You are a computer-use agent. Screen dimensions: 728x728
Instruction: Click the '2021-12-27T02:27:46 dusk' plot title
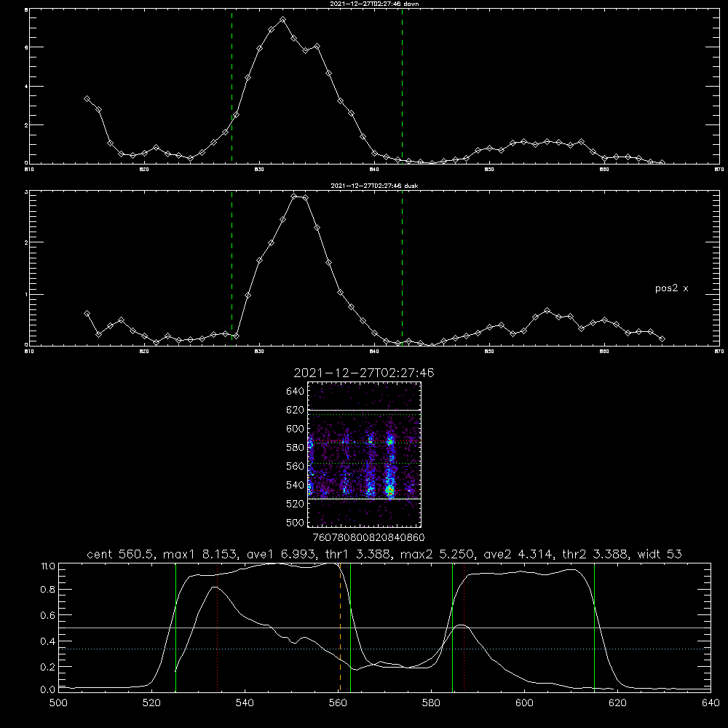tap(374, 186)
